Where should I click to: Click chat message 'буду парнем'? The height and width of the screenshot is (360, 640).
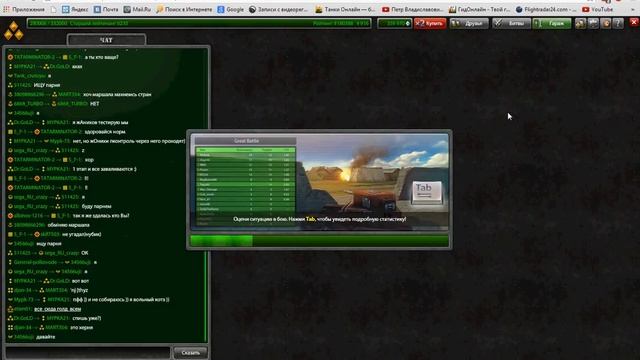(x=97, y=206)
